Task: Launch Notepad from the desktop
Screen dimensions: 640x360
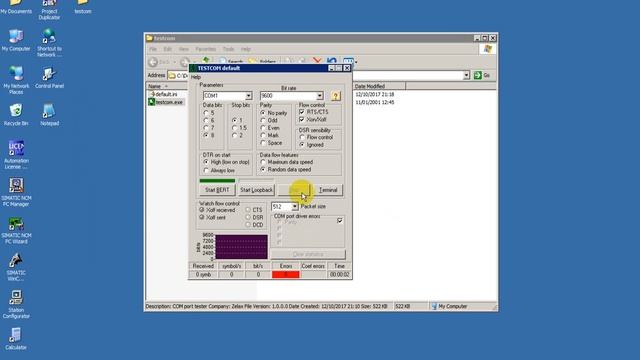Action: coord(49,115)
